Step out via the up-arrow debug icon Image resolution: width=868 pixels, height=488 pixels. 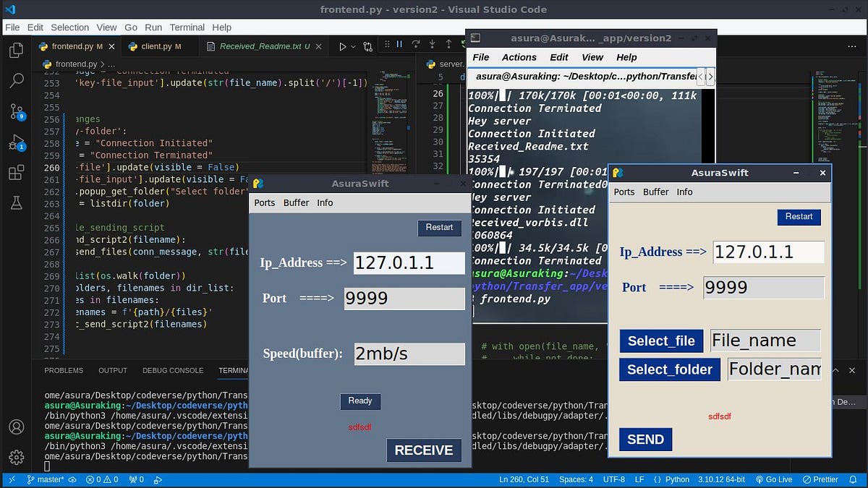[448, 45]
